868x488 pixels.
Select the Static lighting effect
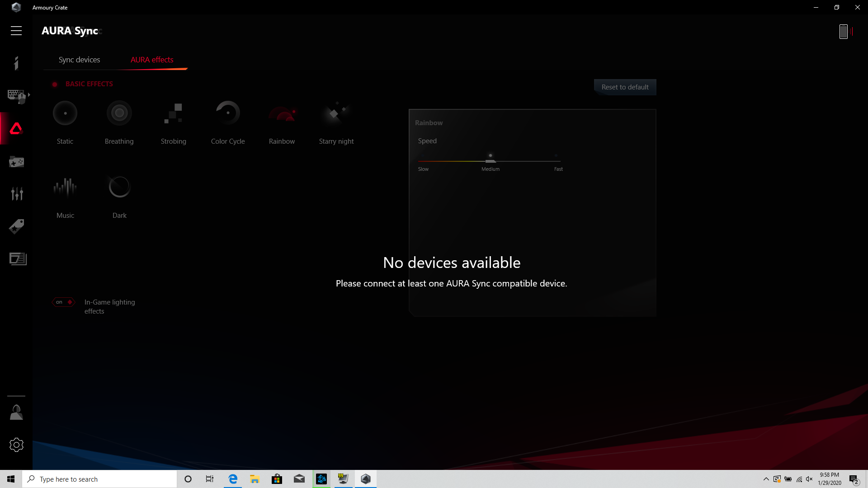click(65, 122)
